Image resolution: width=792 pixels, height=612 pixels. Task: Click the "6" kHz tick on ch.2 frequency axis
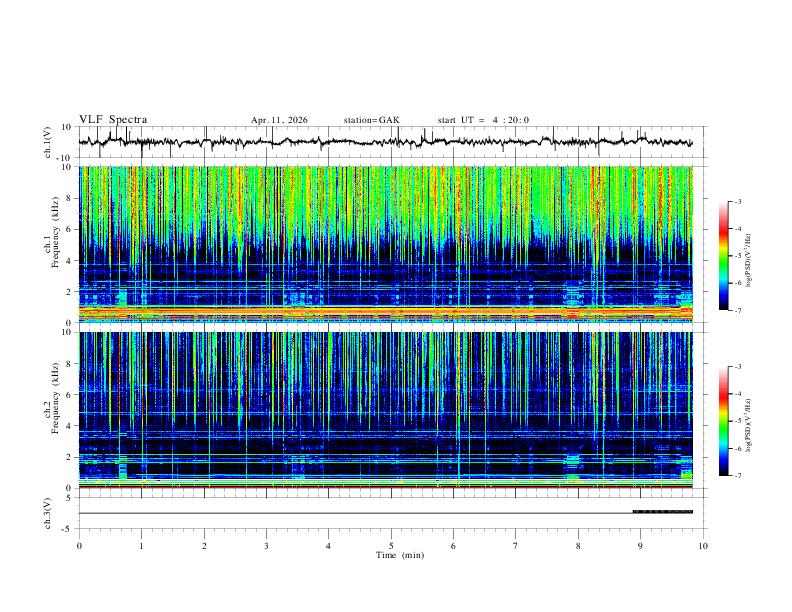[71, 395]
